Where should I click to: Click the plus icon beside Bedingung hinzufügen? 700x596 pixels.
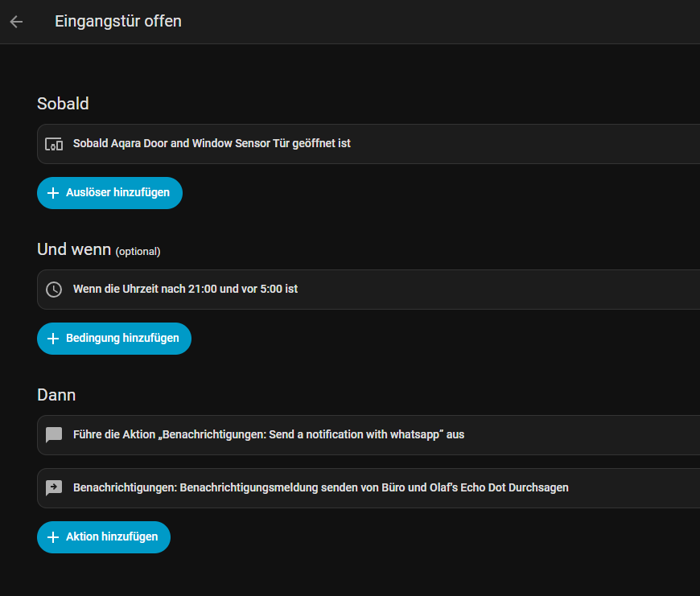point(53,339)
